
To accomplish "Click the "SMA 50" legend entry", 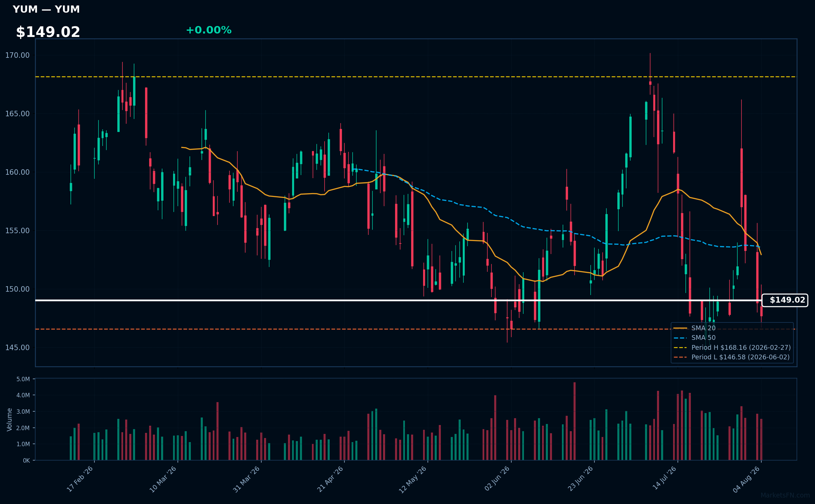I will coord(695,338).
